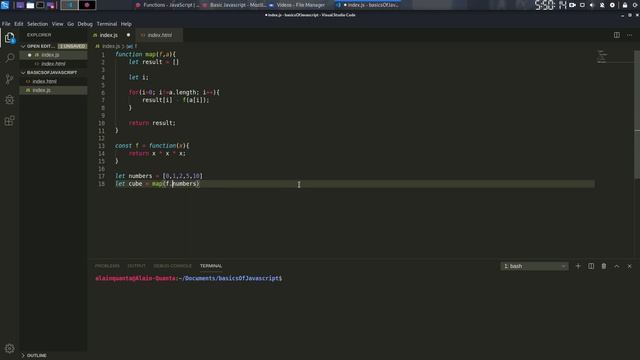Click the lock screen icon in tray
Image resolution: width=640 pixels, height=360 pixels.
pos(625,5)
